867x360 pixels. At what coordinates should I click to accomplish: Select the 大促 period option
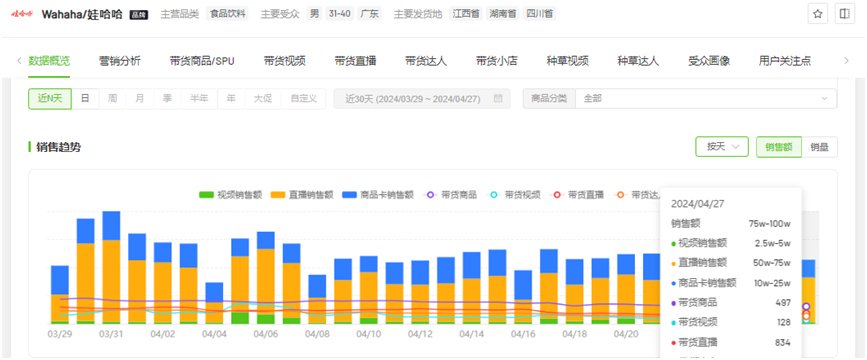tap(263, 99)
